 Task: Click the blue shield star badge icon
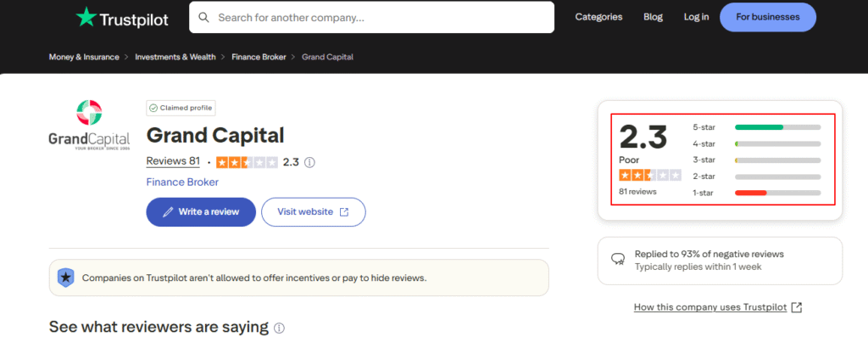click(66, 278)
